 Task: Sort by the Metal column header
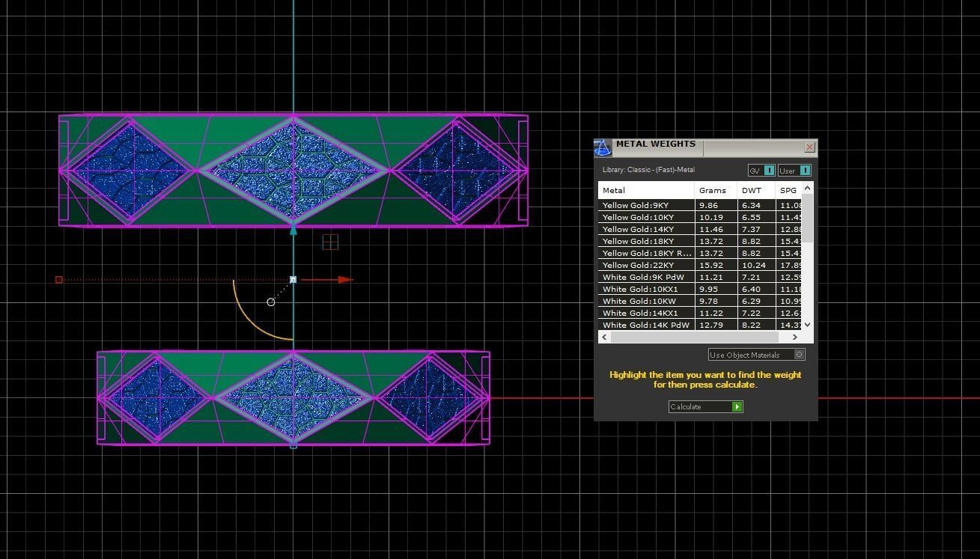click(x=646, y=190)
